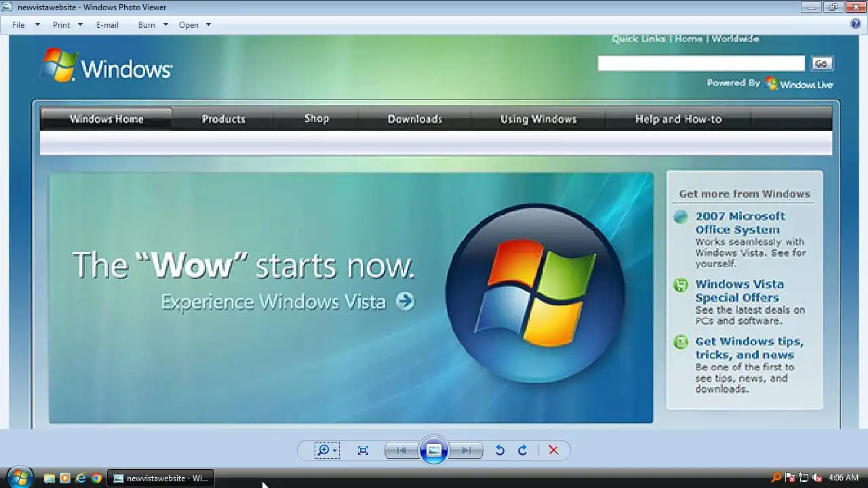The image size is (868, 488).
Task: Click the Experience Windows Vista text
Action: pyautogui.click(x=273, y=302)
